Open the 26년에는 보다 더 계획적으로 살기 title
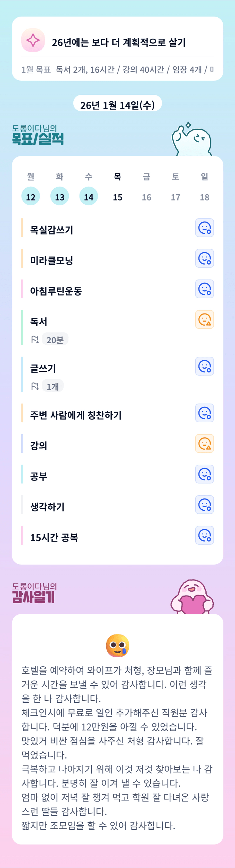This screenshot has width=235, height=868. click(118, 42)
